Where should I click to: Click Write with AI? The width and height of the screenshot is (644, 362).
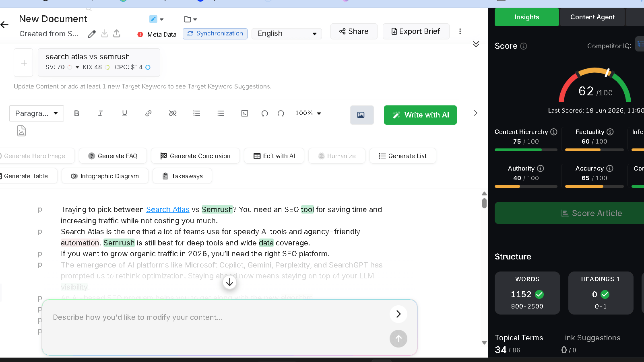pyautogui.click(x=420, y=115)
